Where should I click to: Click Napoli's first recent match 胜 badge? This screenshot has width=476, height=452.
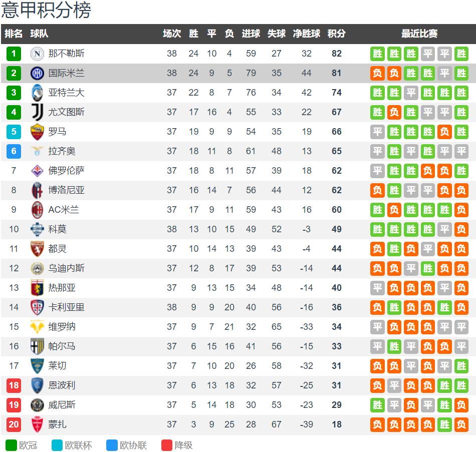coord(377,54)
